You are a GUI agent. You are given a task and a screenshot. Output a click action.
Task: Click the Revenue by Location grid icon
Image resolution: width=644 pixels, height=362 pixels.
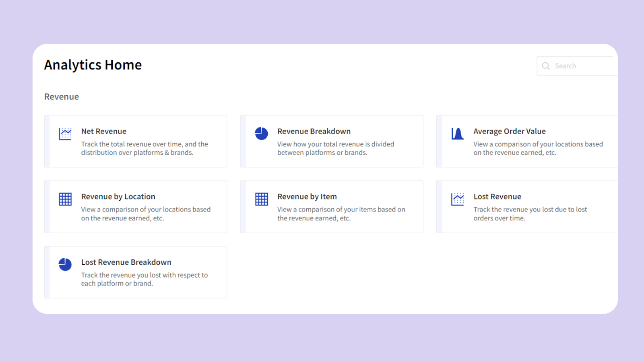click(x=65, y=199)
